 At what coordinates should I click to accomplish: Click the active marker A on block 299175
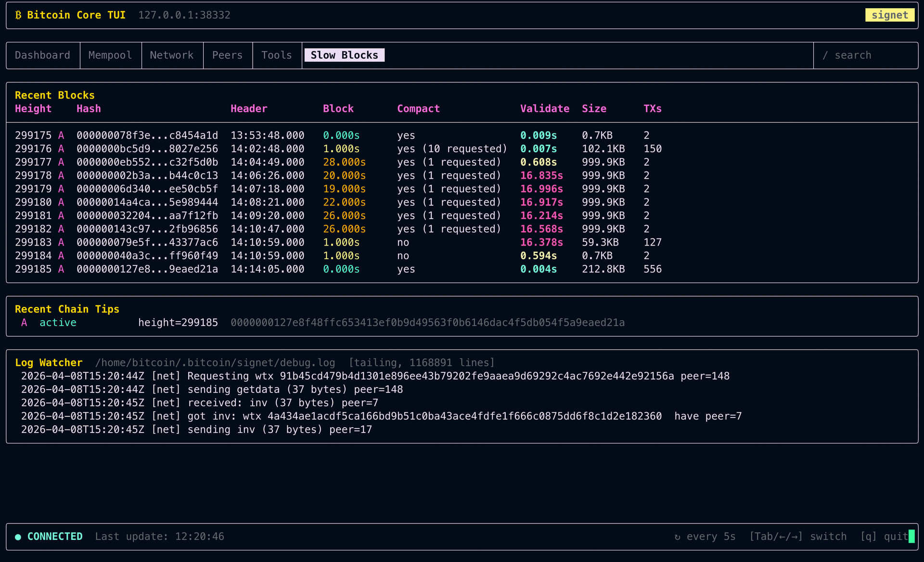point(61,135)
